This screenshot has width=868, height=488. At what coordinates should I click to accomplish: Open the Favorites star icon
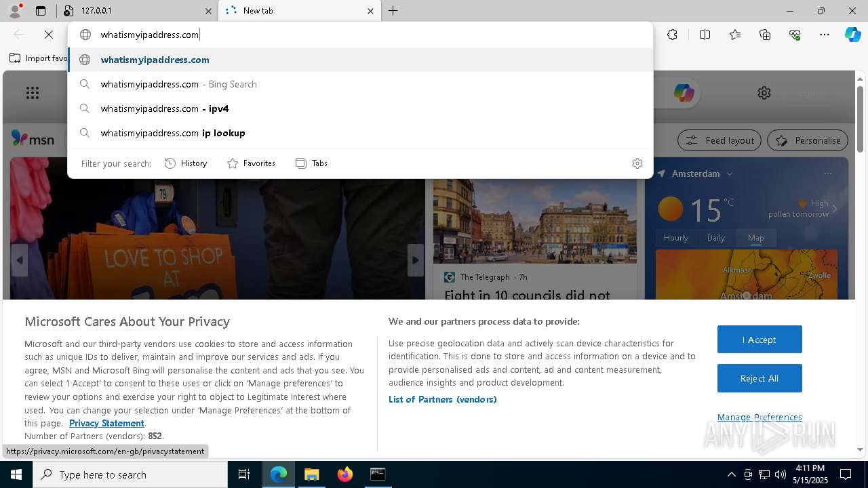click(x=735, y=35)
